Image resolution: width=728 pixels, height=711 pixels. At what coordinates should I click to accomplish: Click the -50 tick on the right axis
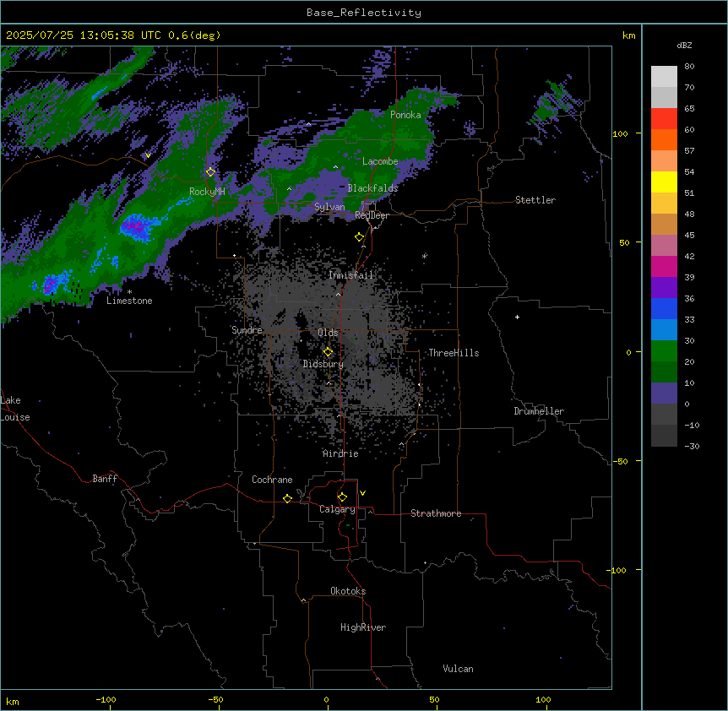pyautogui.click(x=620, y=461)
